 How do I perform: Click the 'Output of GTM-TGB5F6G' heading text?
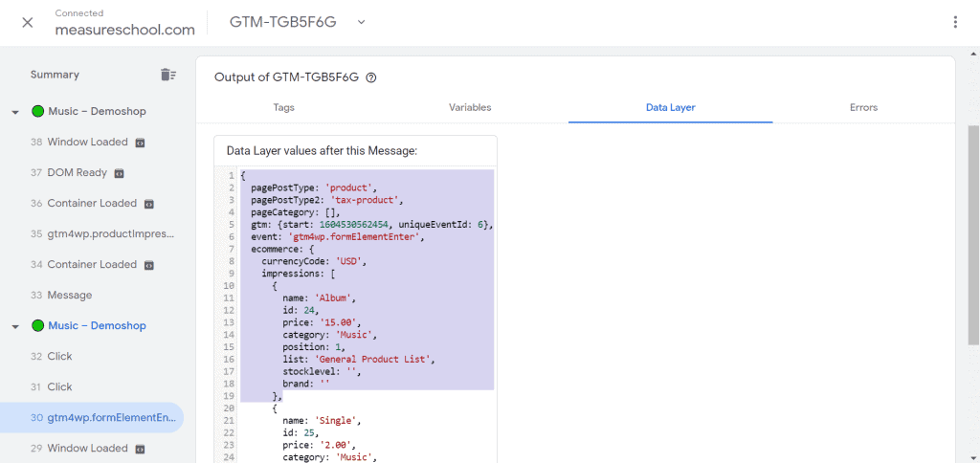[x=287, y=77]
